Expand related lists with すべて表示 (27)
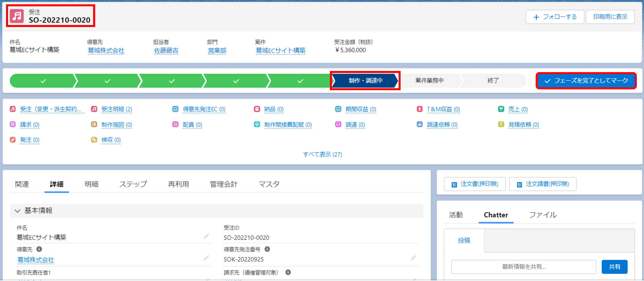Screen dimensions: 644x281 coord(322,155)
